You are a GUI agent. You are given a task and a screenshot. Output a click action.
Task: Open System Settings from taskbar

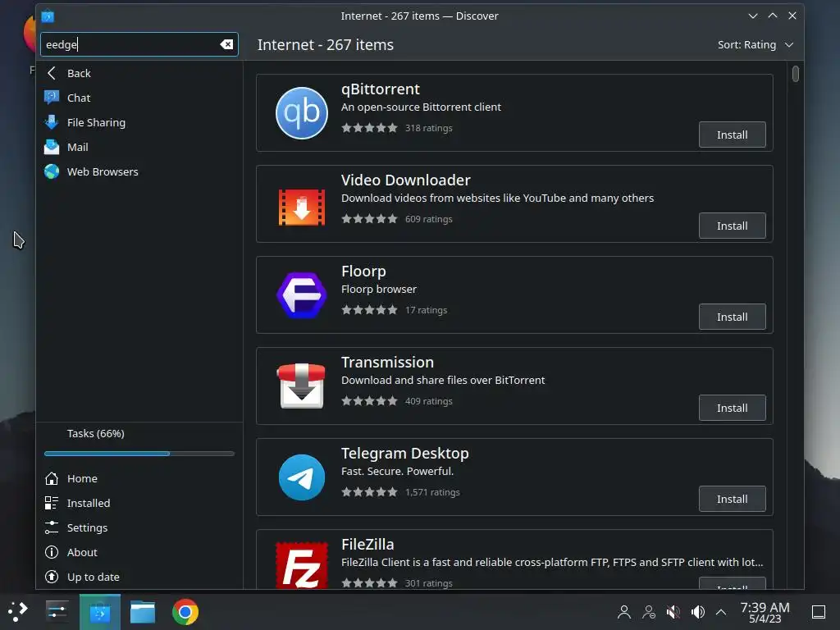point(57,612)
